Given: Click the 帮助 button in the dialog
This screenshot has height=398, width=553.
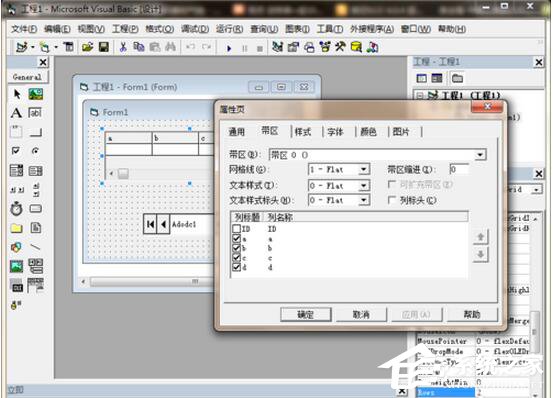Looking at the screenshot, I should click(x=472, y=314).
